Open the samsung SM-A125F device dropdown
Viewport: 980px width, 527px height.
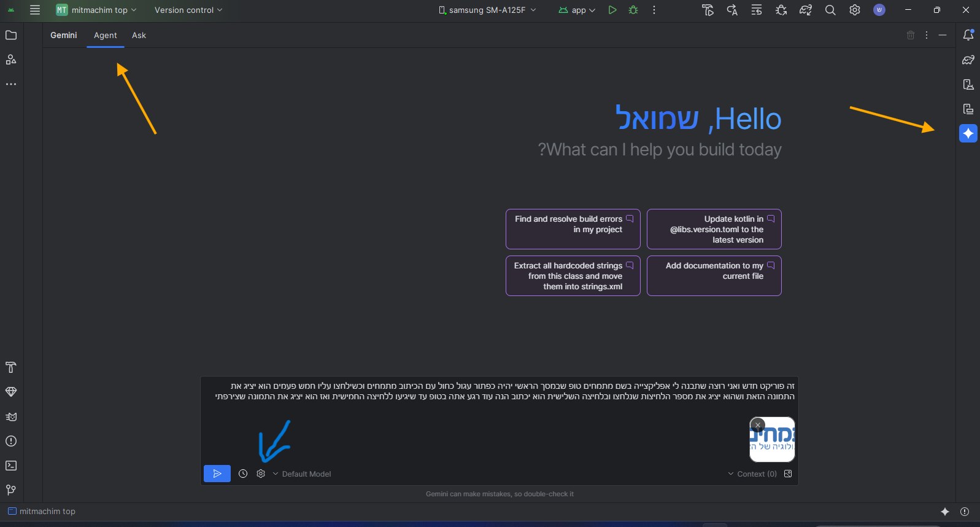click(487, 10)
